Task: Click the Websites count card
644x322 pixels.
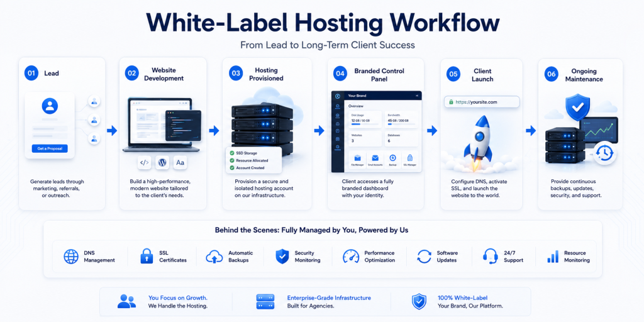Action: pyautogui.click(x=365, y=138)
